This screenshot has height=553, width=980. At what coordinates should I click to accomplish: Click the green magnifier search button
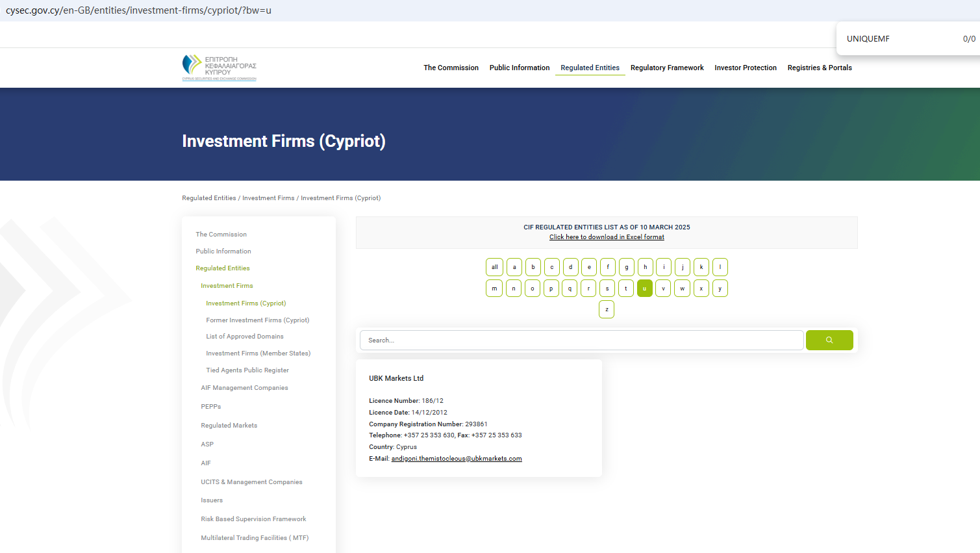click(x=829, y=340)
